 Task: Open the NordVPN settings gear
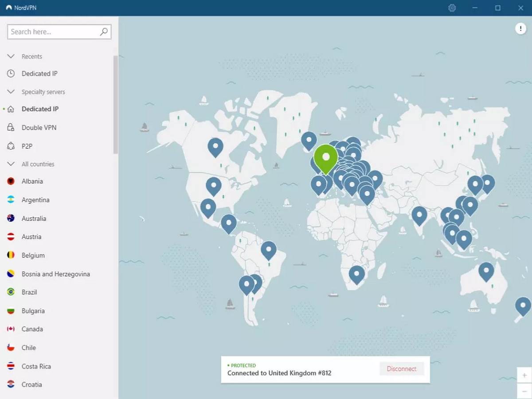point(452,8)
